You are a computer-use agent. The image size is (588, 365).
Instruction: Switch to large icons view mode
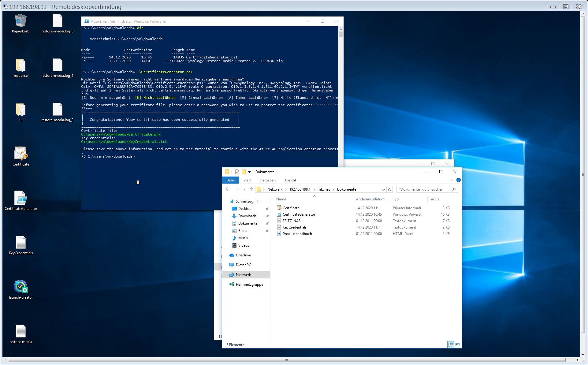pos(457,345)
